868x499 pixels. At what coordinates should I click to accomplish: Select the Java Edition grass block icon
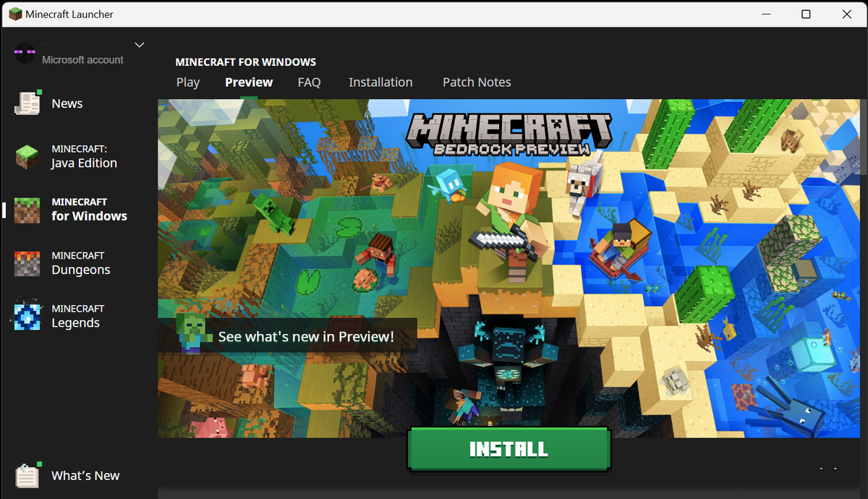point(27,156)
